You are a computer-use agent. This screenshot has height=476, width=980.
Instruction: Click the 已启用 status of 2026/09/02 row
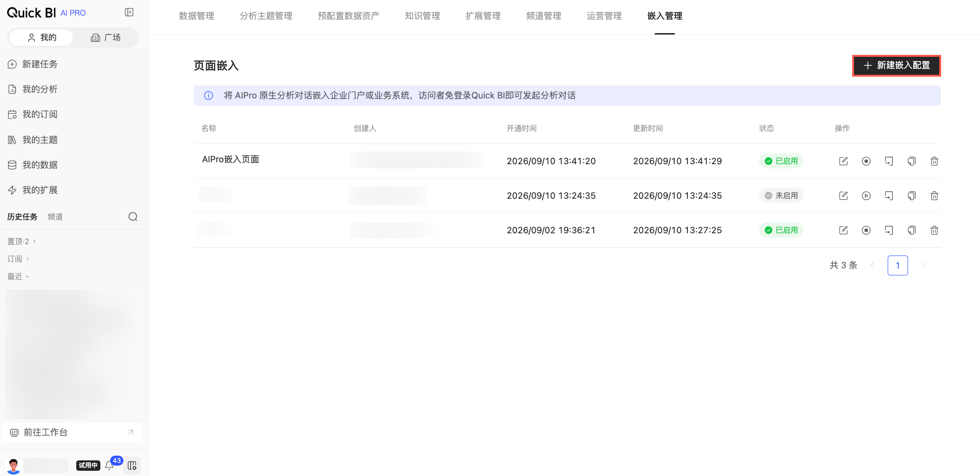tap(781, 230)
